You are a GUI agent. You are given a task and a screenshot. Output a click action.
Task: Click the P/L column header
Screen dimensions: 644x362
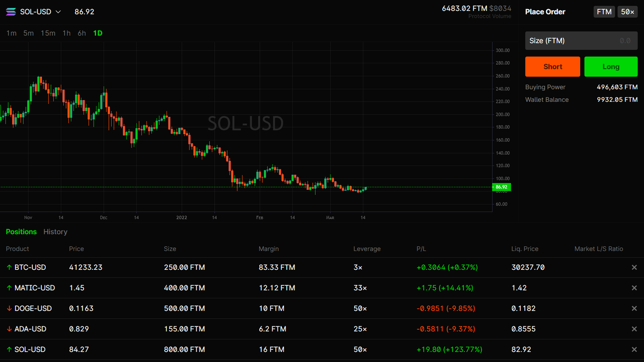[421, 249]
